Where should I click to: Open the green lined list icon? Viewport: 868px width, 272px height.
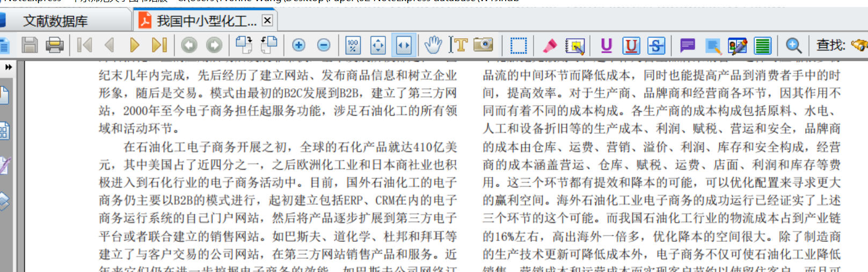click(763, 46)
